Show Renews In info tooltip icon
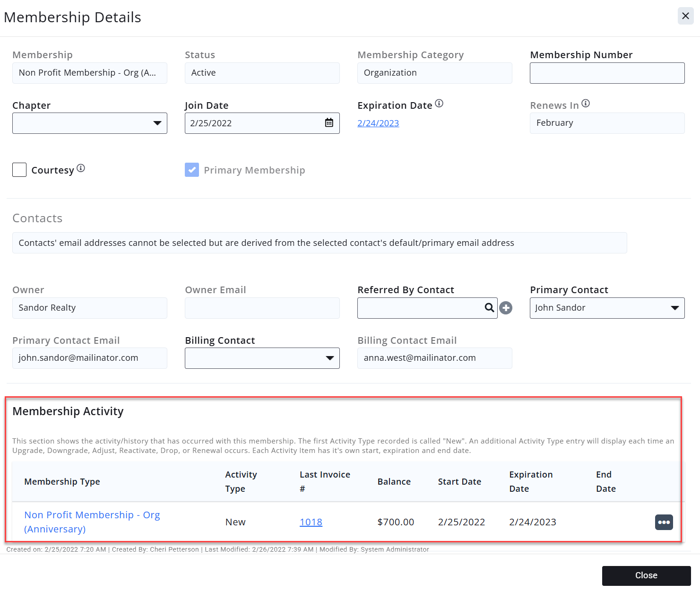This screenshot has height=592, width=700. (x=586, y=104)
